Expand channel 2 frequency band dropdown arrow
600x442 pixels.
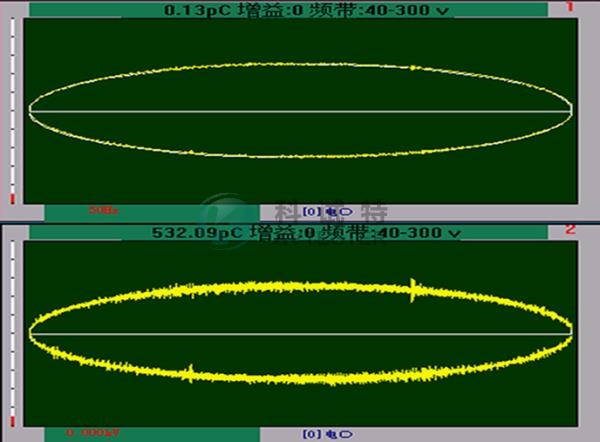click(455, 233)
